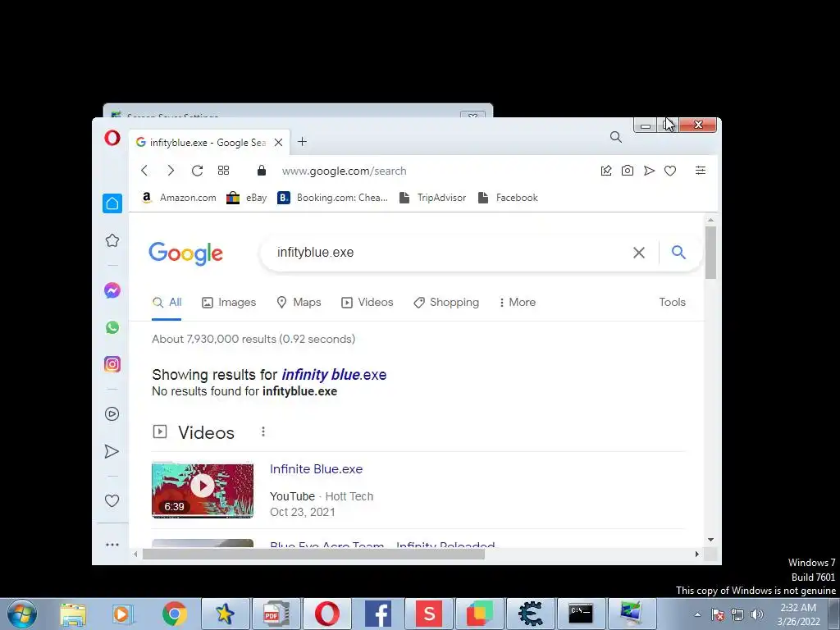This screenshot has width=840, height=630.
Task: Open the heart pinboards icon in sidebar
Action: click(x=112, y=500)
